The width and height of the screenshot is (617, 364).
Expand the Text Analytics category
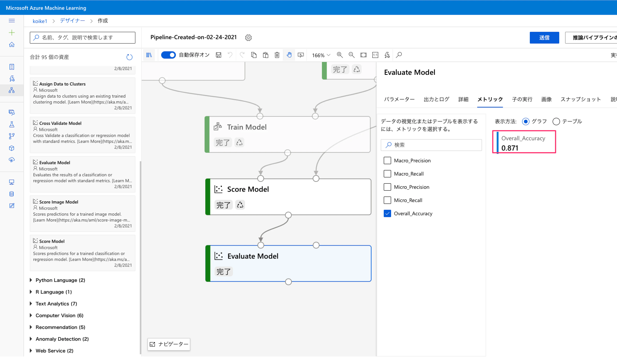(x=31, y=304)
